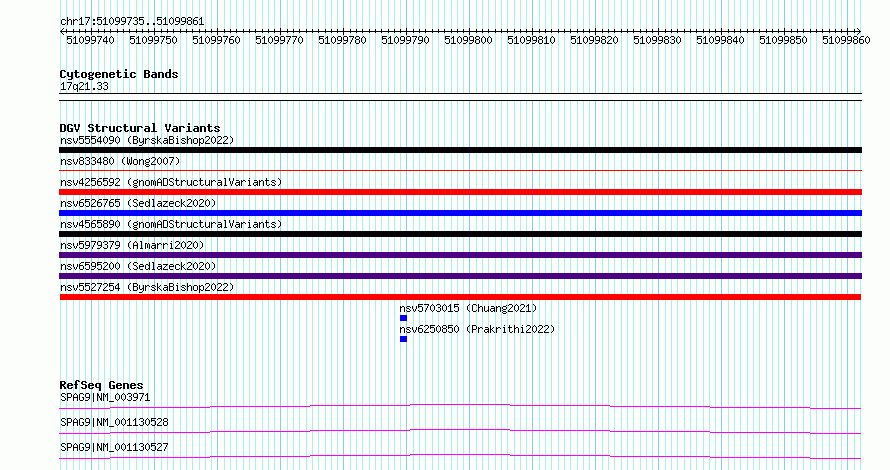890x470 pixels.
Task: Click ruler position 51099850
Action: (x=783, y=40)
